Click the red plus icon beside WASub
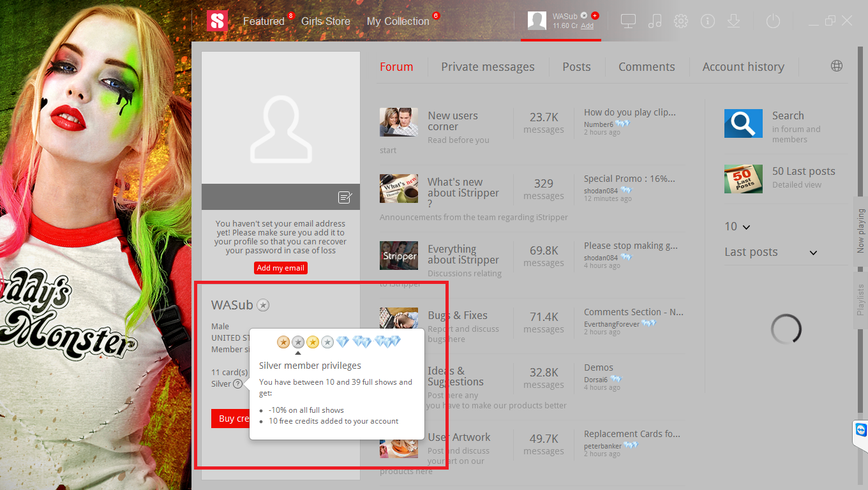The width and height of the screenshot is (868, 490). 595,15
